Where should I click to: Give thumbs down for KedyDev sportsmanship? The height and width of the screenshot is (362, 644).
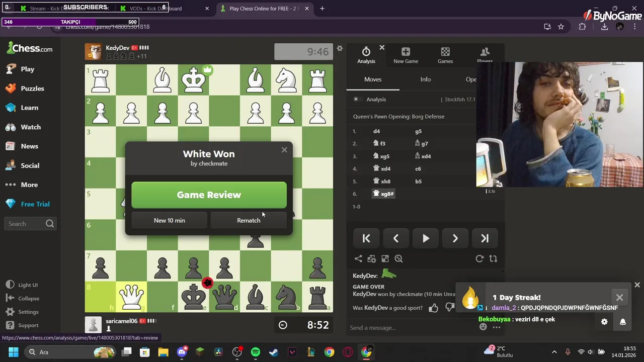coord(449,307)
